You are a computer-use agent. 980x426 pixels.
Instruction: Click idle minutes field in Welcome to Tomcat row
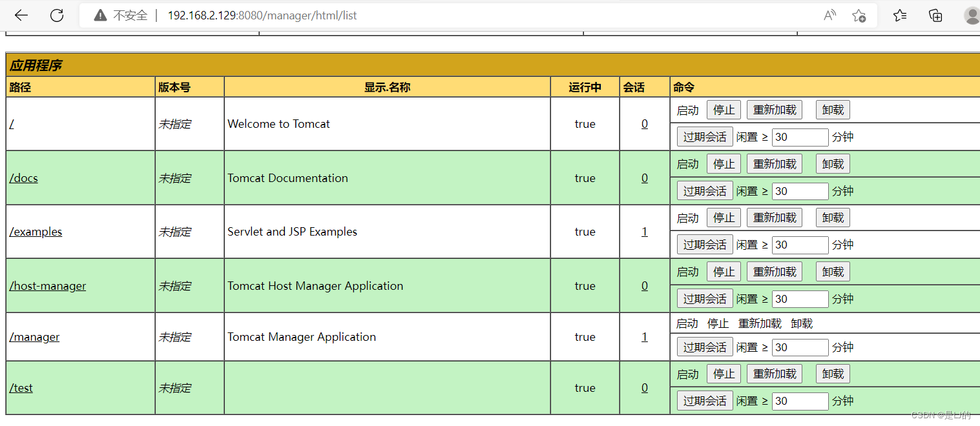pyautogui.click(x=800, y=137)
